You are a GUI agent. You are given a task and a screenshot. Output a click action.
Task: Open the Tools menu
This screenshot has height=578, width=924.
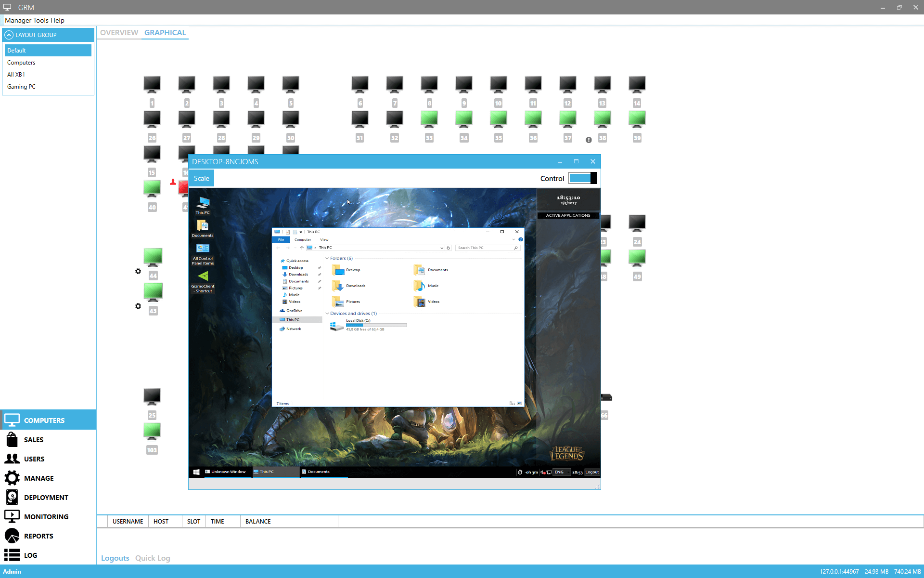point(41,20)
